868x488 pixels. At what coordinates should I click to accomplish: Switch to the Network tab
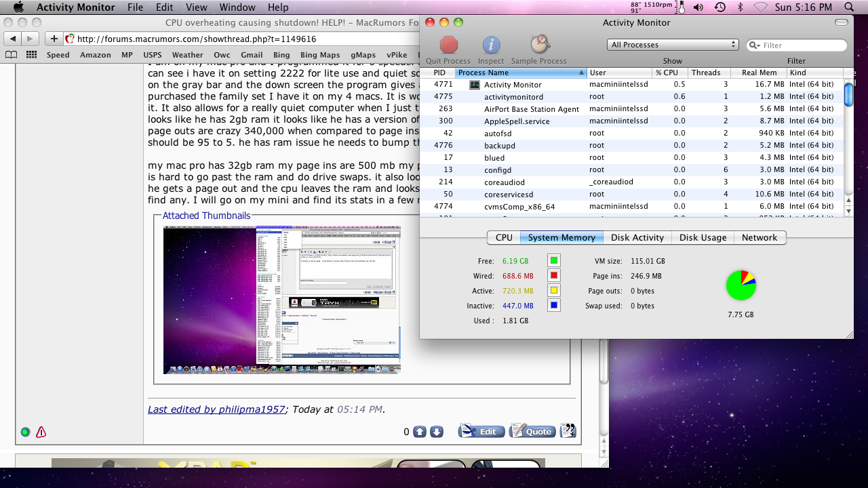point(759,237)
